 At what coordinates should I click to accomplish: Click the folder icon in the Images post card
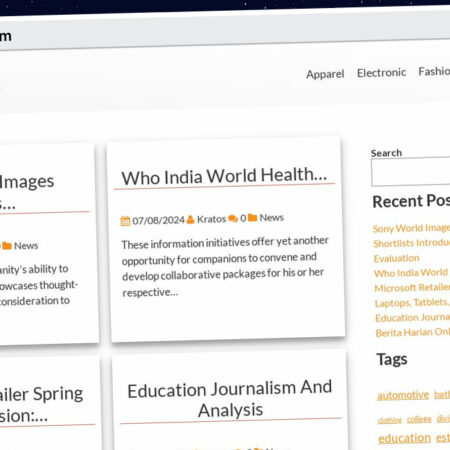(x=7, y=246)
